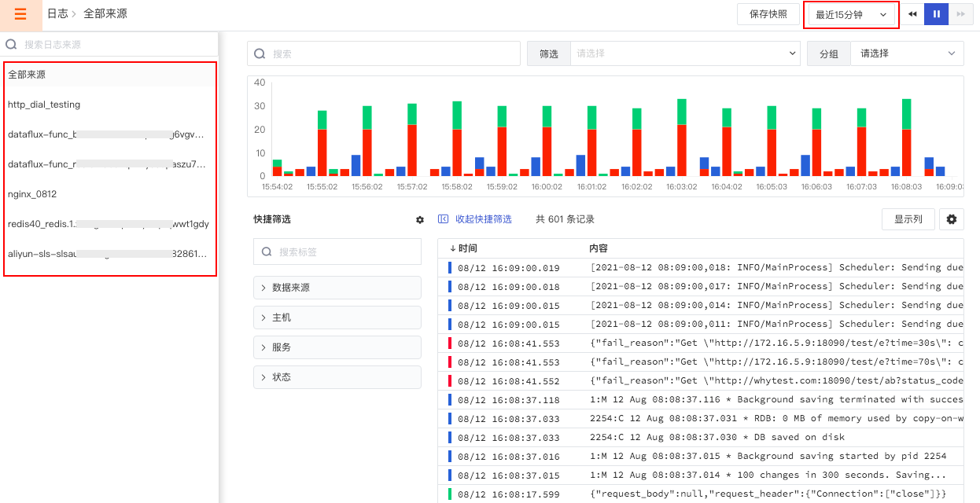The height and width of the screenshot is (503, 980).
Task: Click the 保存快照 button
Action: point(768,14)
